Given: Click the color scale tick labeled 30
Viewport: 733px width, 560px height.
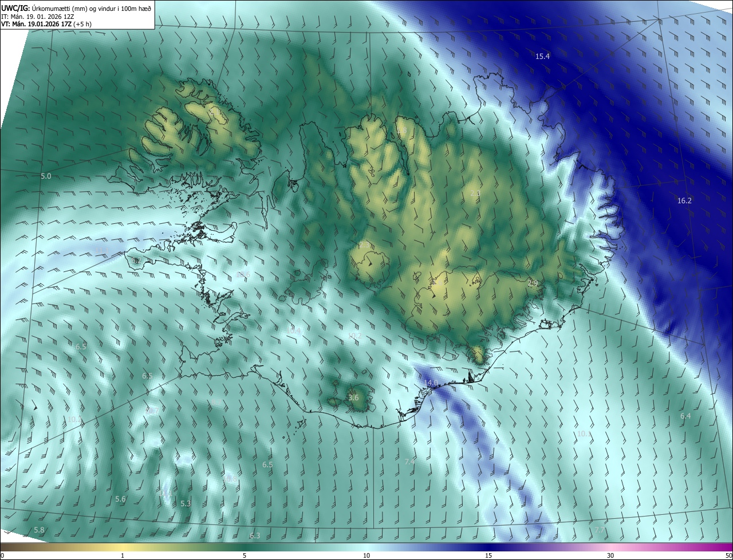Looking at the screenshot, I should click(610, 555).
